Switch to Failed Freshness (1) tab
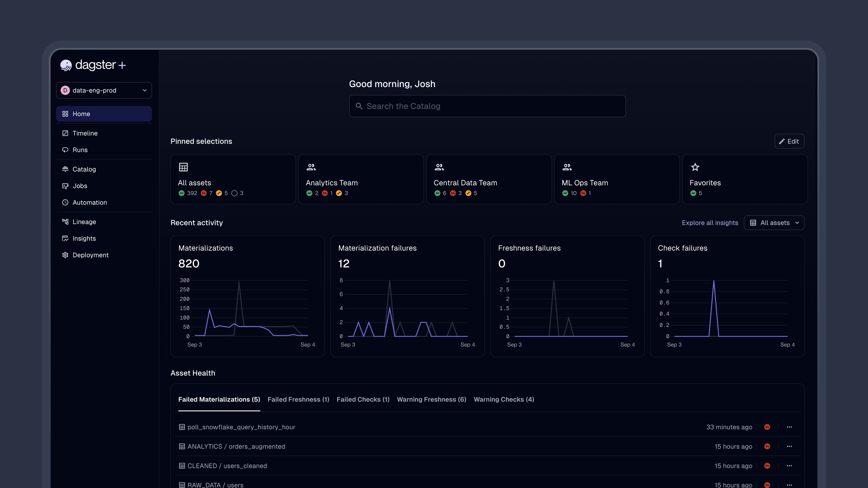868x488 pixels. [298, 399]
